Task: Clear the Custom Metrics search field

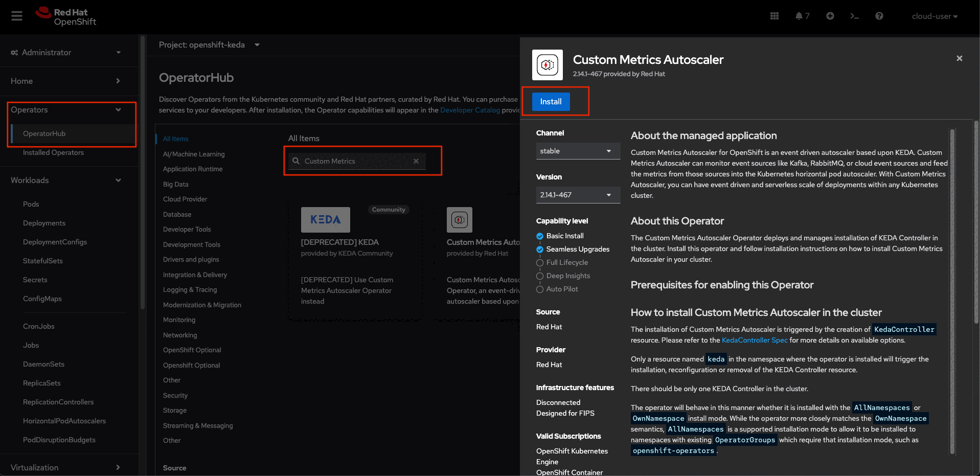Action: (416, 161)
